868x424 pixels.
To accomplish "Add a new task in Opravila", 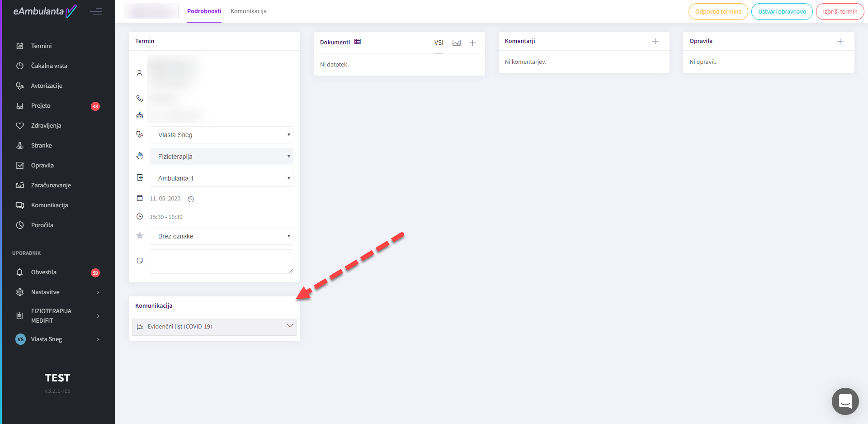I will click(840, 41).
